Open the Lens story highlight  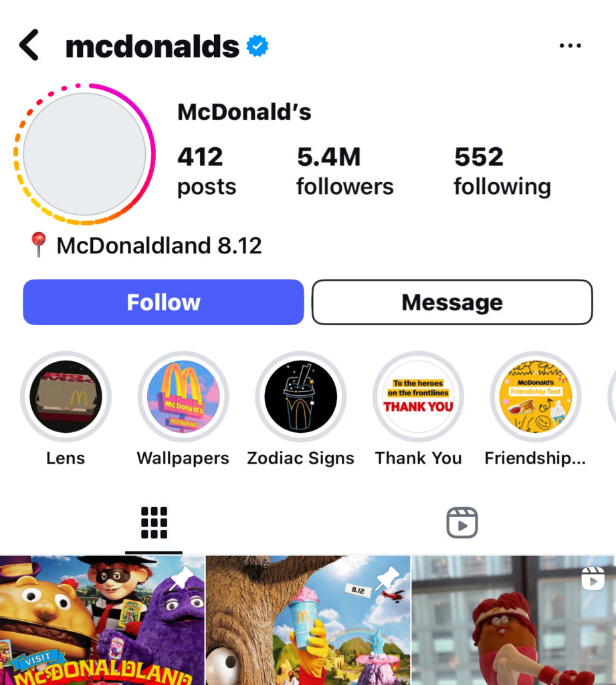coord(66,397)
